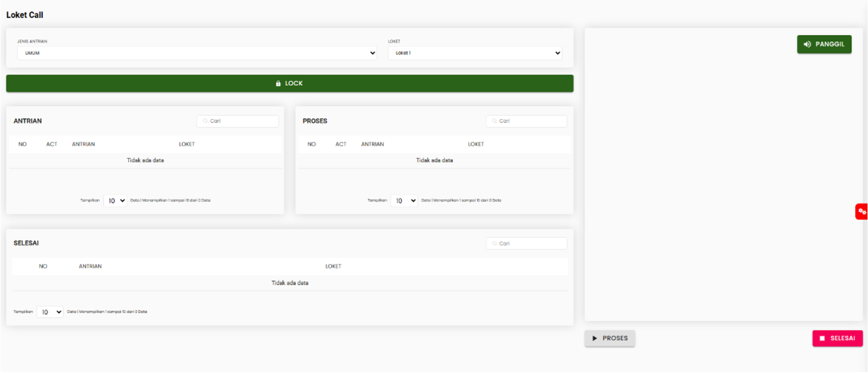Click search magnifier icon in Selesai panel
Viewport: 868px width, 373px height.
[x=494, y=243]
